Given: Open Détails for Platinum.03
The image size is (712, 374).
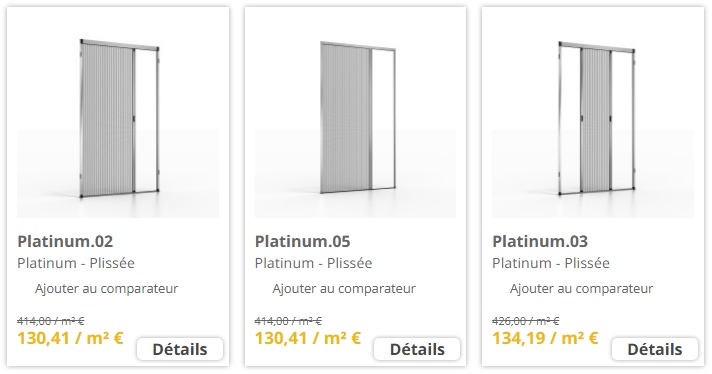Looking at the screenshot, I should pyautogui.click(x=655, y=349).
